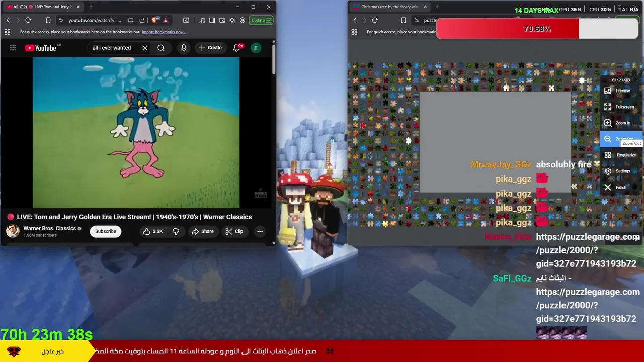
Task: Open the Brave Wallet toolbar icon
Action: (x=222, y=20)
